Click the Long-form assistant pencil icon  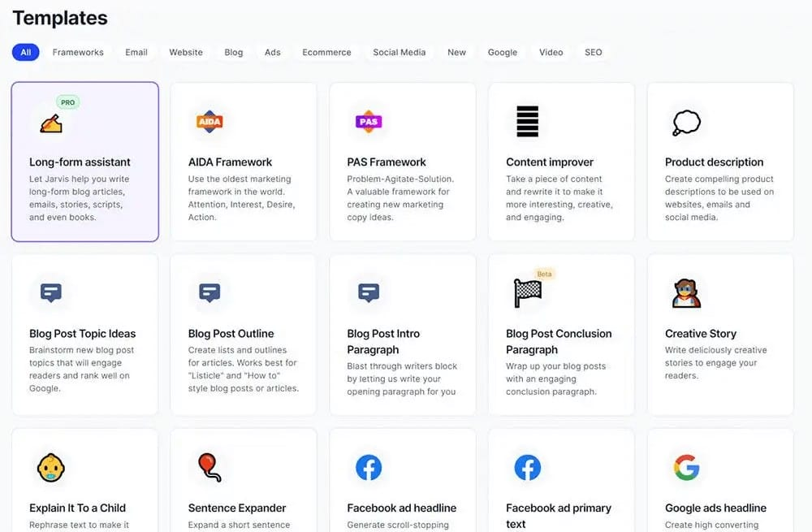pos(50,123)
